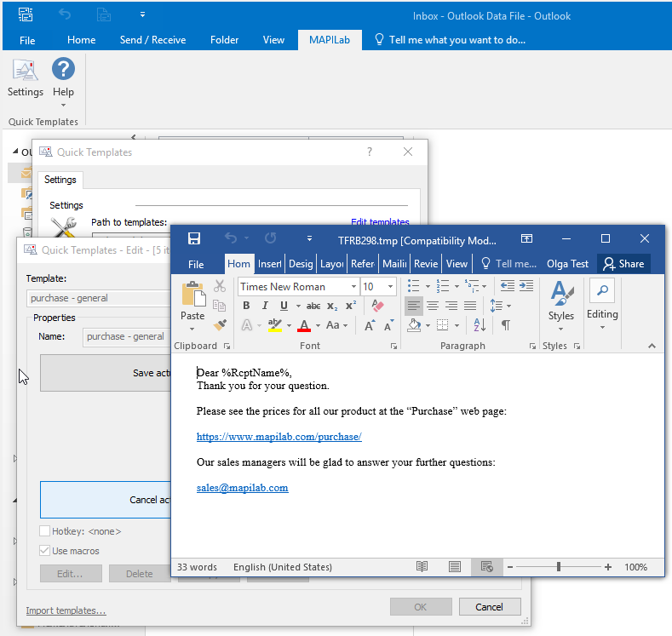Clear all formatting with eraser icon
Viewport: 672px width, 636px height.
pyautogui.click(x=377, y=306)
